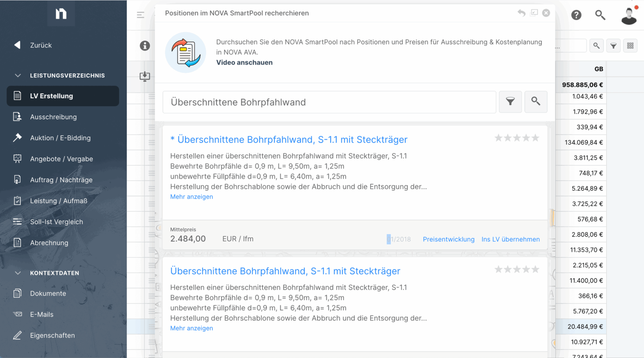Click the background toolbar search button
644x358 pixels.
click(596, 46)
